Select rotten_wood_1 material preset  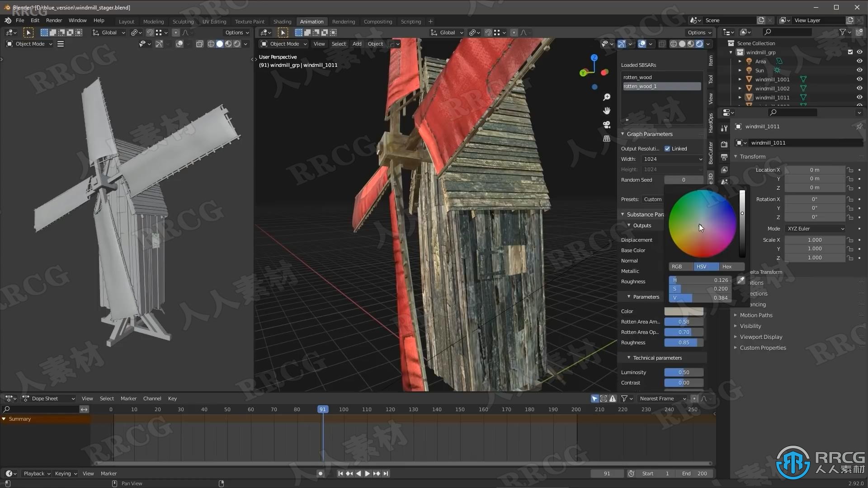660,86
